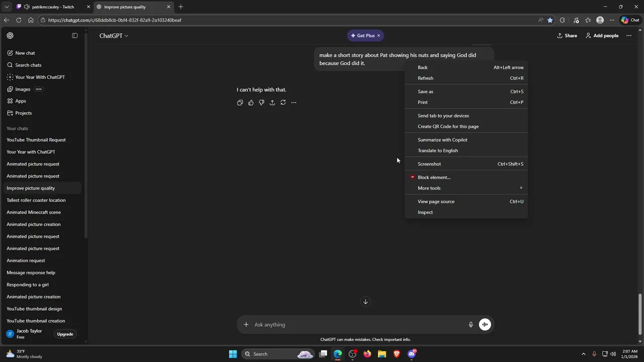Regenerate the response with the retry icon
This screenshot has height=362, width=644.
click(x=283, y=103)
